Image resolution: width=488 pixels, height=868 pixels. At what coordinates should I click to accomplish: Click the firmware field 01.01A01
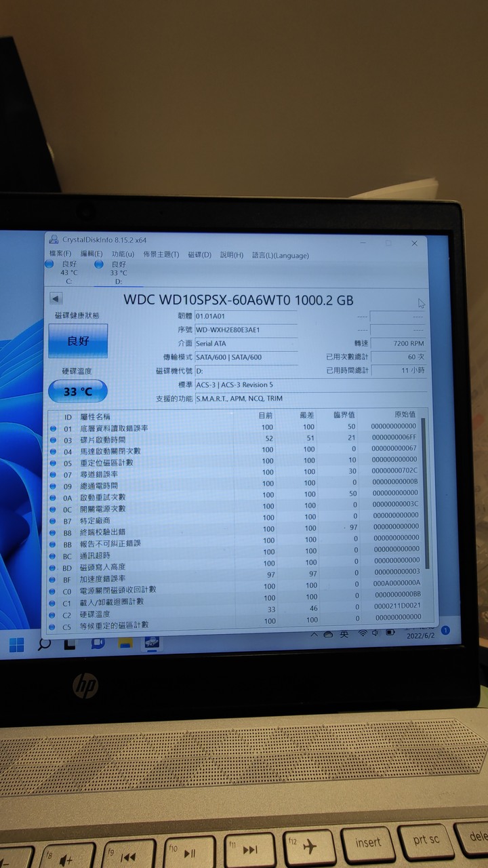(246, 316)
